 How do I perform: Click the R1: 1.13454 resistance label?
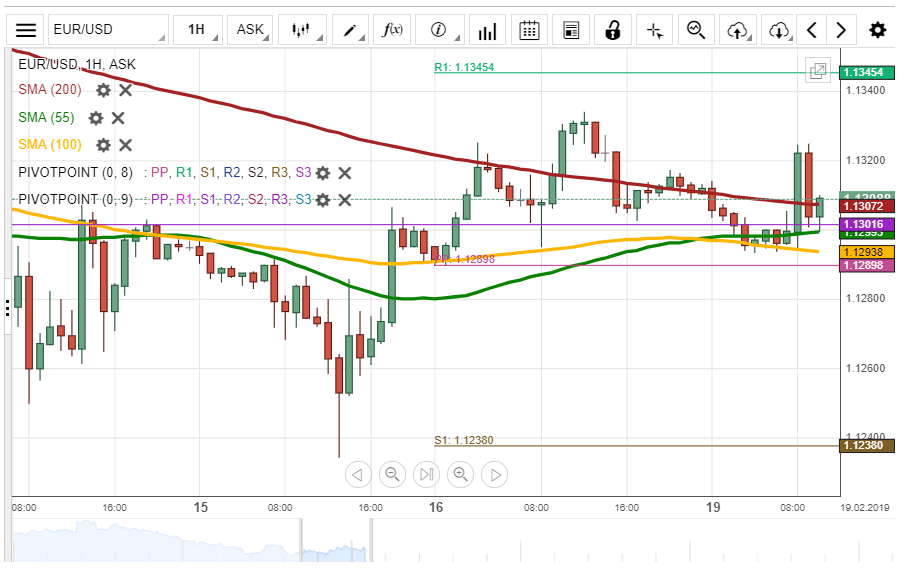coord(464,67)
